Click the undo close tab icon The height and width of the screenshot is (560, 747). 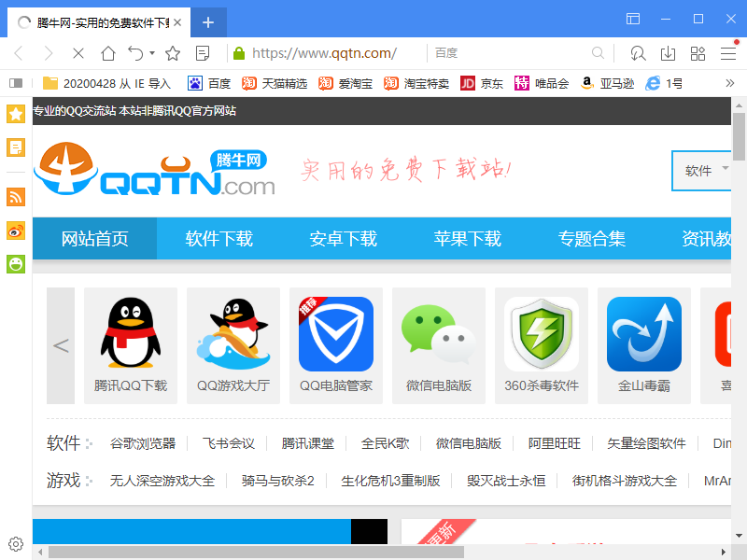coord(135,53)
